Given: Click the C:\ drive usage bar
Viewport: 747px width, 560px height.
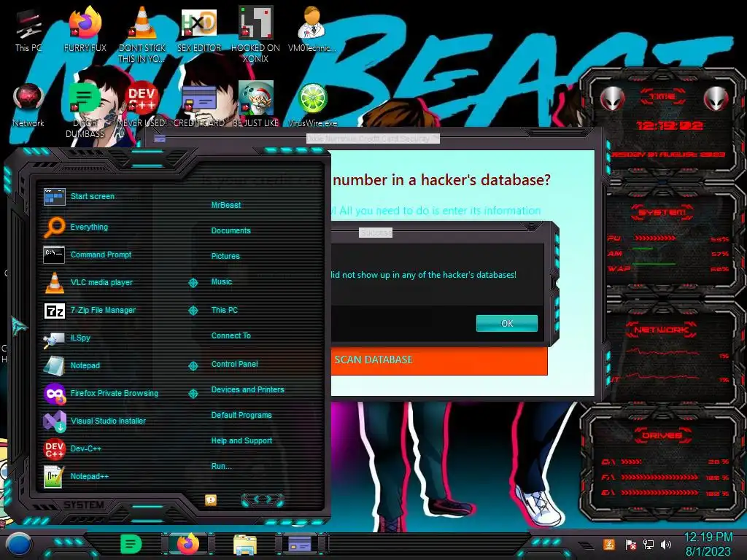Looking at the screenshot, I should [x=631, y=462].
